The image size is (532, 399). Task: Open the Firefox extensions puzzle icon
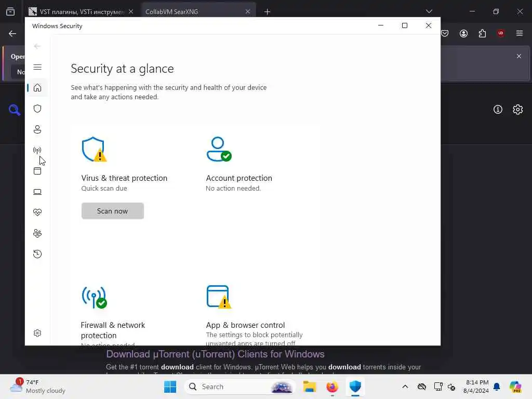point(482,33)
